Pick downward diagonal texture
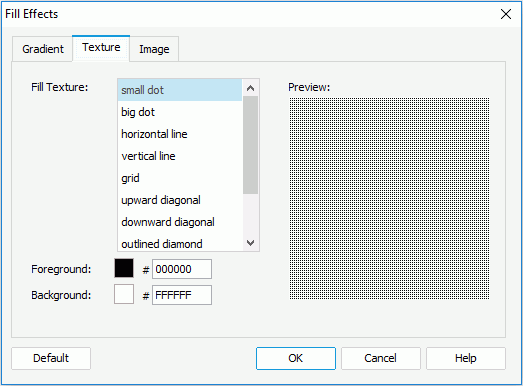Screen dimensions: 523x386 tap(180, 222)
